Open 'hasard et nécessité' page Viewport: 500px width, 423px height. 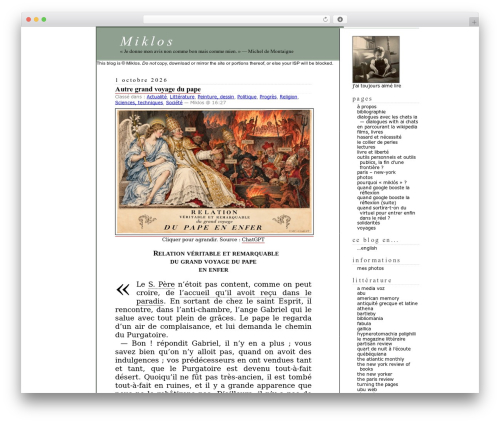(x=379, y=137)
